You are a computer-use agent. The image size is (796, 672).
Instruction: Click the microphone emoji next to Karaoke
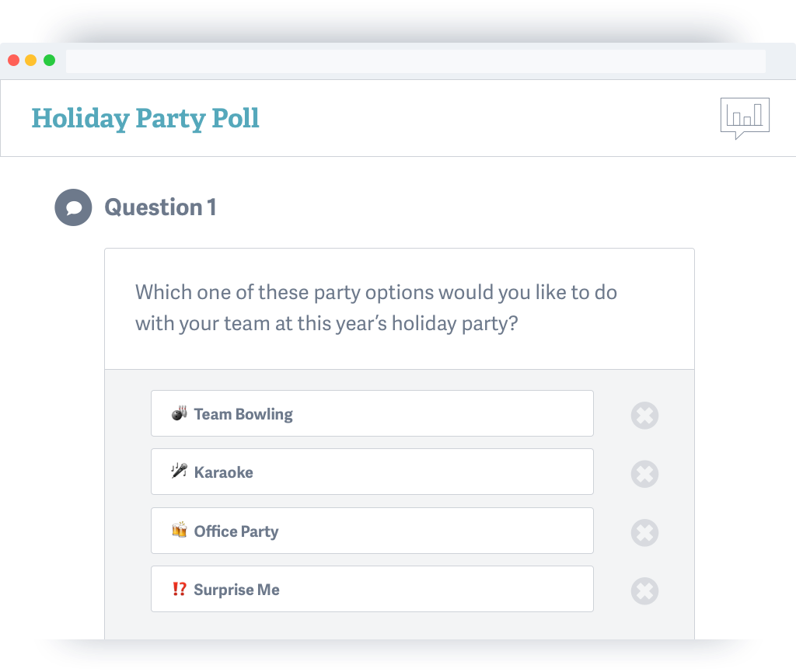(x=179, y=472)
